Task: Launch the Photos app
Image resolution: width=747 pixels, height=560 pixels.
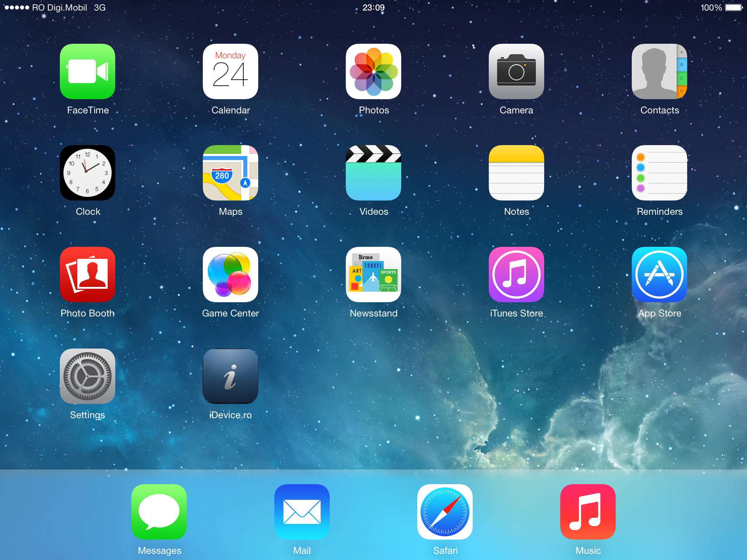Action: click(373, 71)
